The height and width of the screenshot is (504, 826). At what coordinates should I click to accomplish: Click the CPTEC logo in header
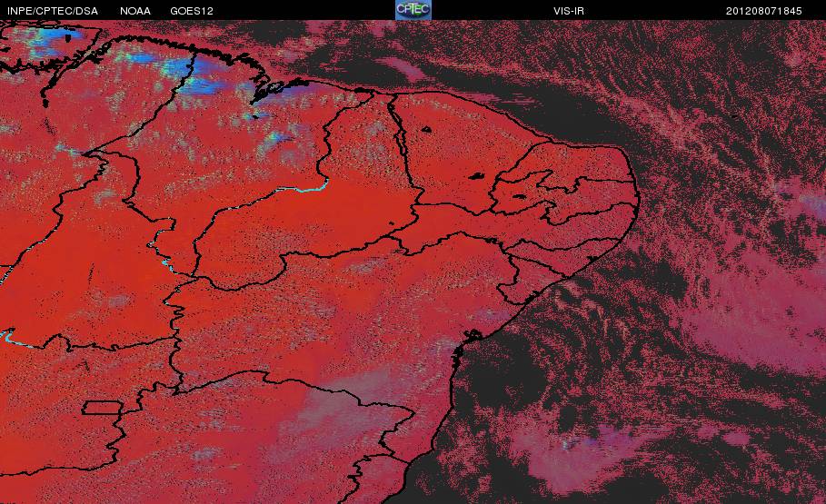(413, 10)
